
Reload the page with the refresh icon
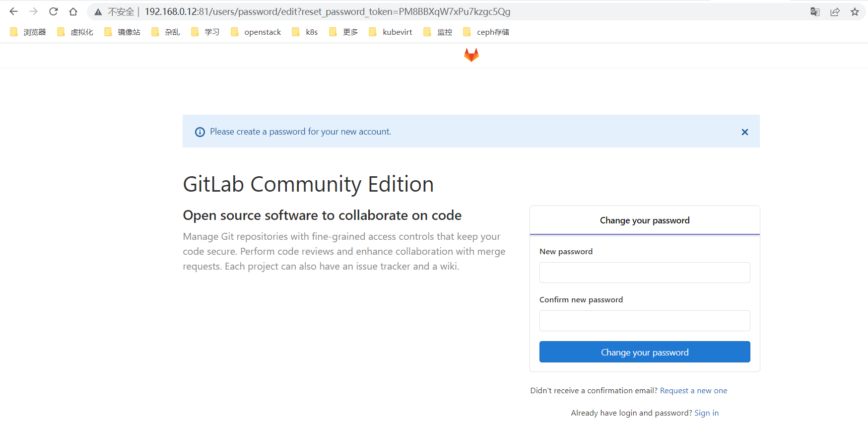point(54,11)
